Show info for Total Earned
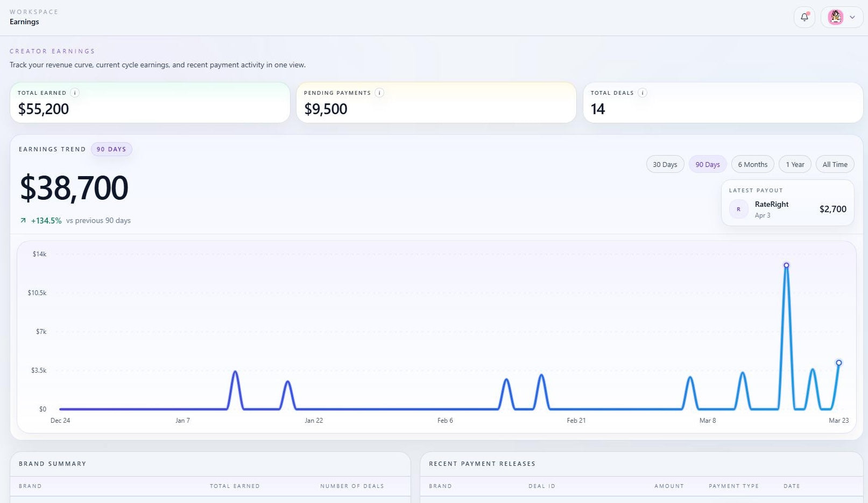Image resolution: width=868 pixels, height=503 pixels. [x=75, y=93]
